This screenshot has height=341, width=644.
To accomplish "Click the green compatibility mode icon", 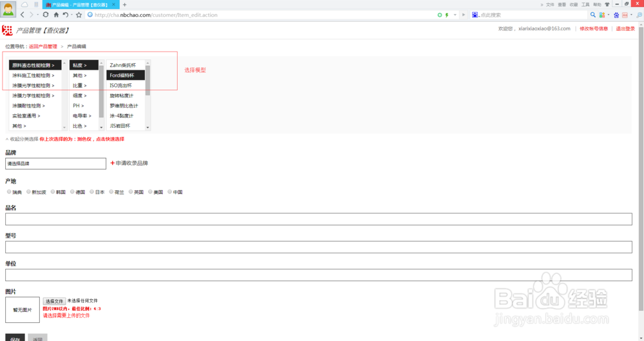I will (439, 15).
